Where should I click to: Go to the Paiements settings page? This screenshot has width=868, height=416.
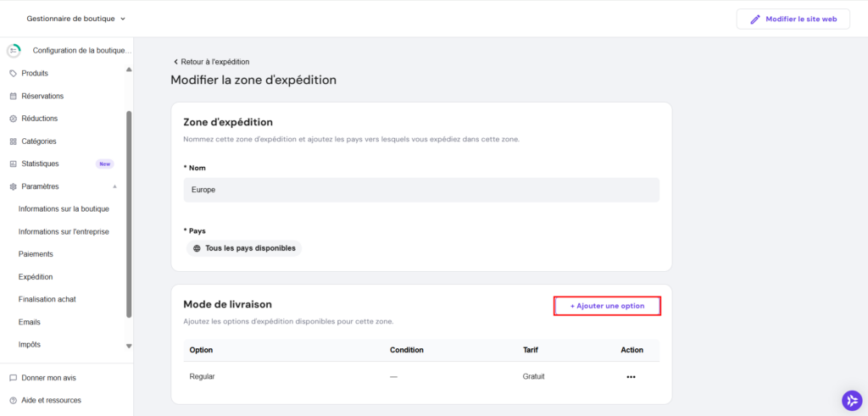click(36, 254)
